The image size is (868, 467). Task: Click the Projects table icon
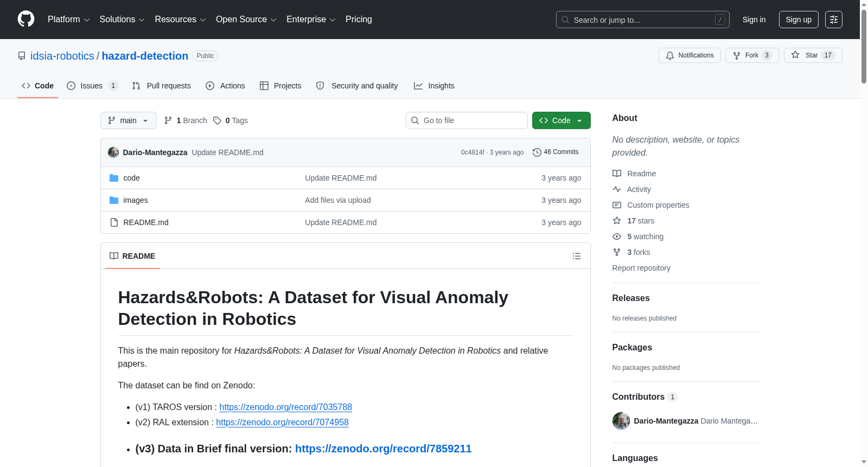coord(264,86)
